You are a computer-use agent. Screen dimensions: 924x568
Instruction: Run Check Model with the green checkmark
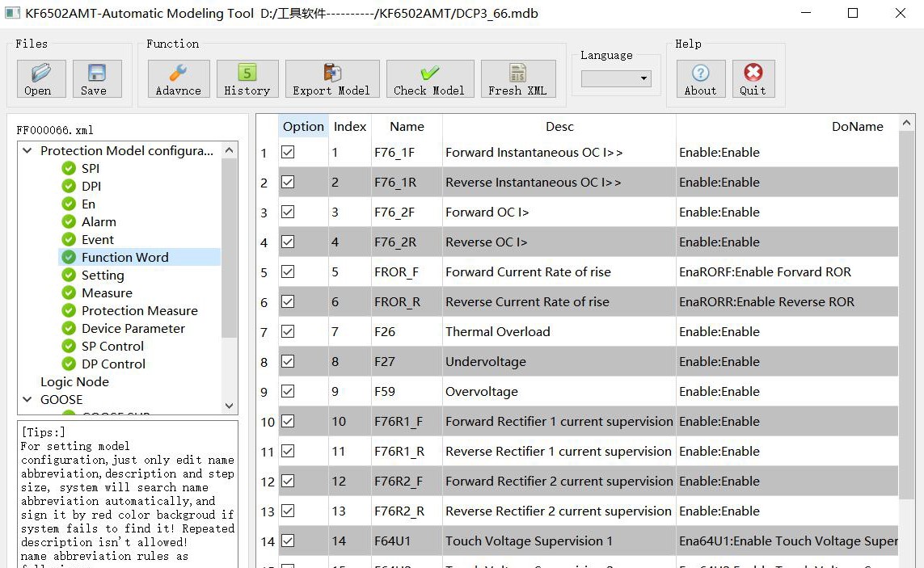430,78
